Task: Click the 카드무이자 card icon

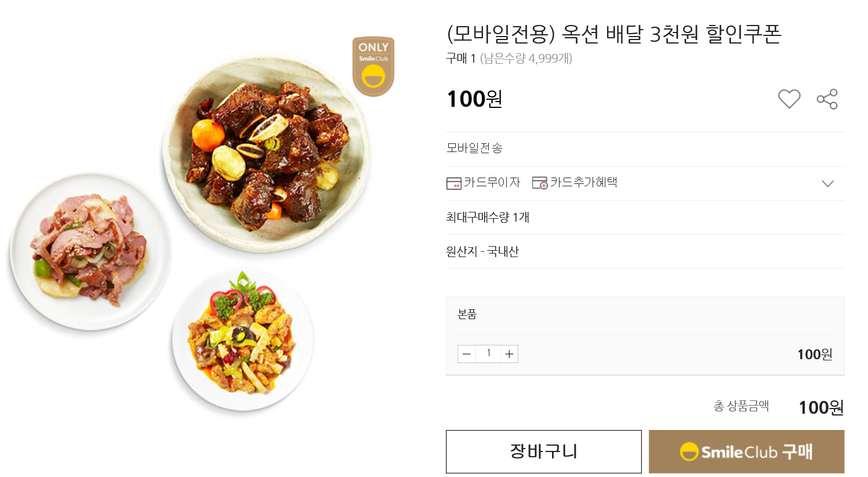Action: click(453, 183)
